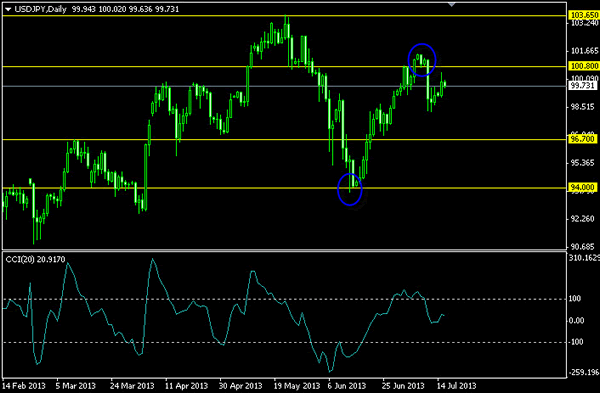Select the 96.700 yellow price level label
Image resolution: width=600 pixels, height=393 pixels.
click(x=582, y=139)
